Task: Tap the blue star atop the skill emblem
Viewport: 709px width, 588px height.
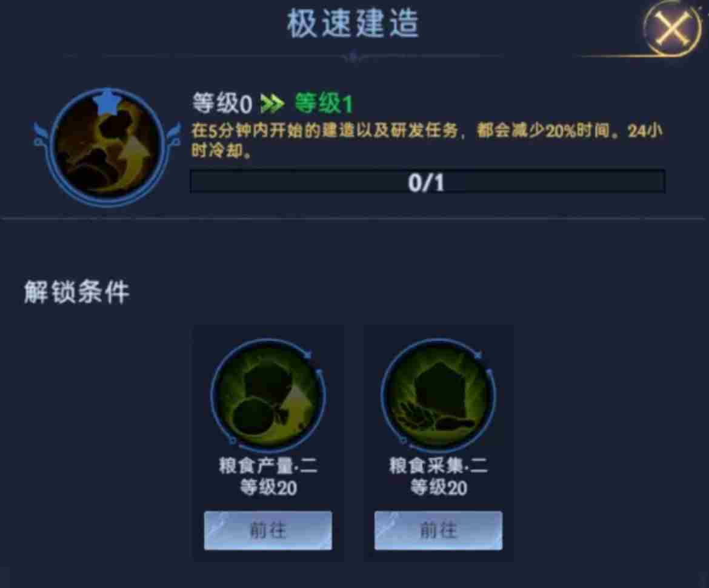Action: [x=108, y=103]
